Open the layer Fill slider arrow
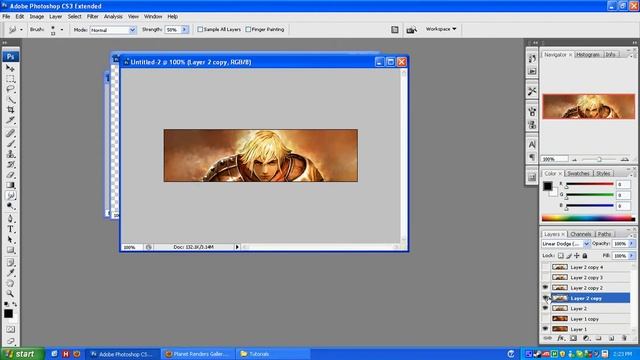The image size is (640, 360). [632, 256]
